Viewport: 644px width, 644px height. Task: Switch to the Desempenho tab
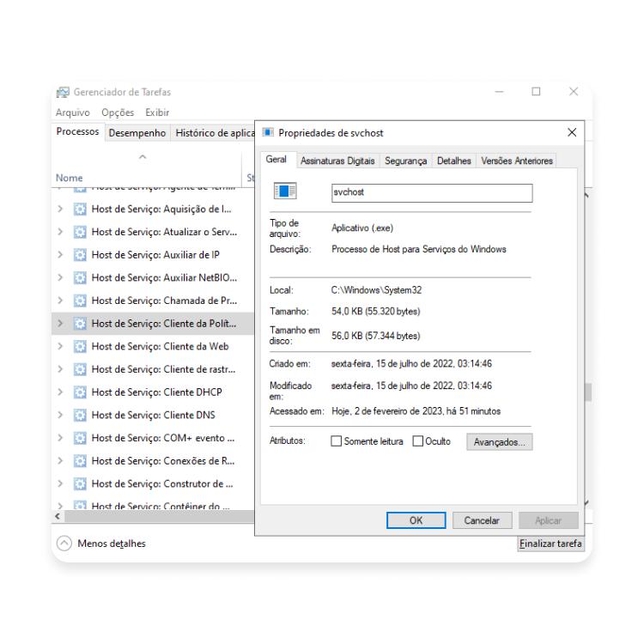click(137, 133)
